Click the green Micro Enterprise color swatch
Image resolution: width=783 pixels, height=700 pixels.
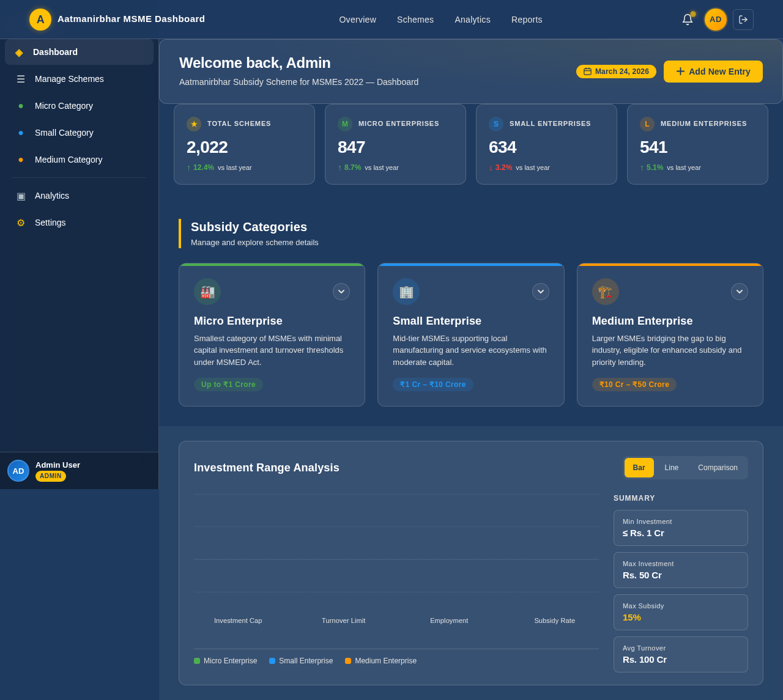click(196, 660)
